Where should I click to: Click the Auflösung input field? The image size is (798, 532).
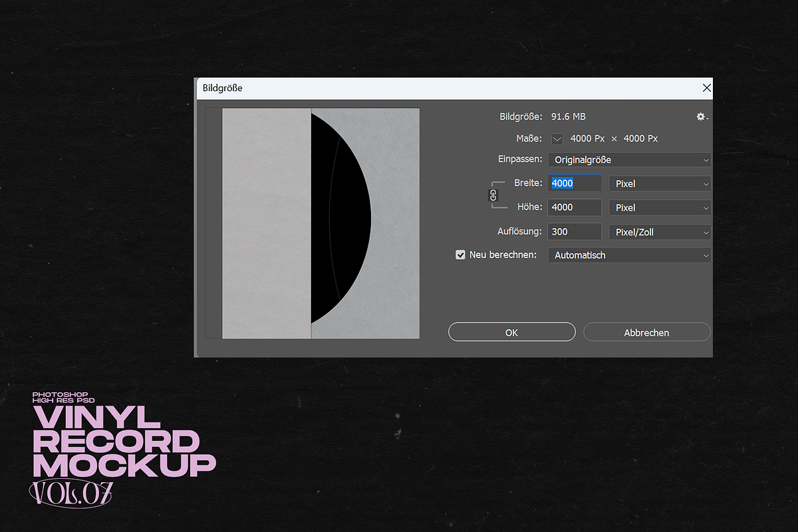tap(575, 231)
